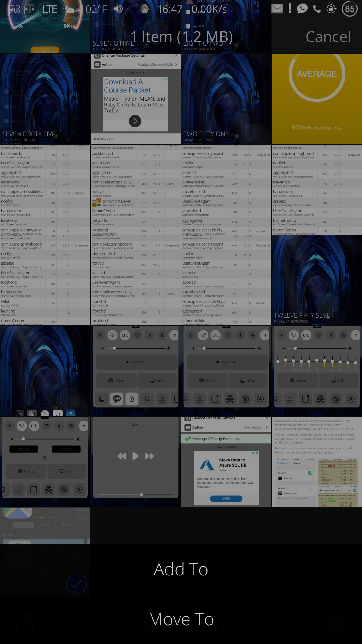The image size is (362, 644).
Task: Open the Music playback controls thumbnail
Action: 136,462
